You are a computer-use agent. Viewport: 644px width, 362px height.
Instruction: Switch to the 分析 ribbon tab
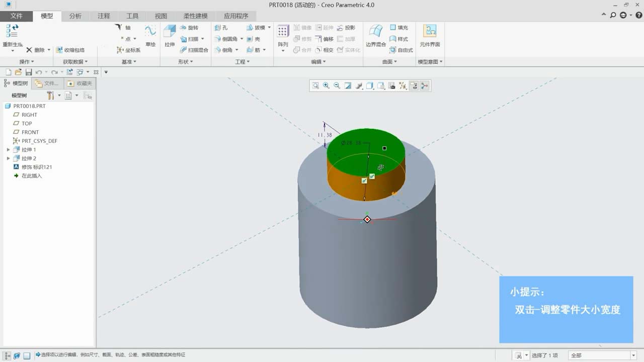[75, 16]
